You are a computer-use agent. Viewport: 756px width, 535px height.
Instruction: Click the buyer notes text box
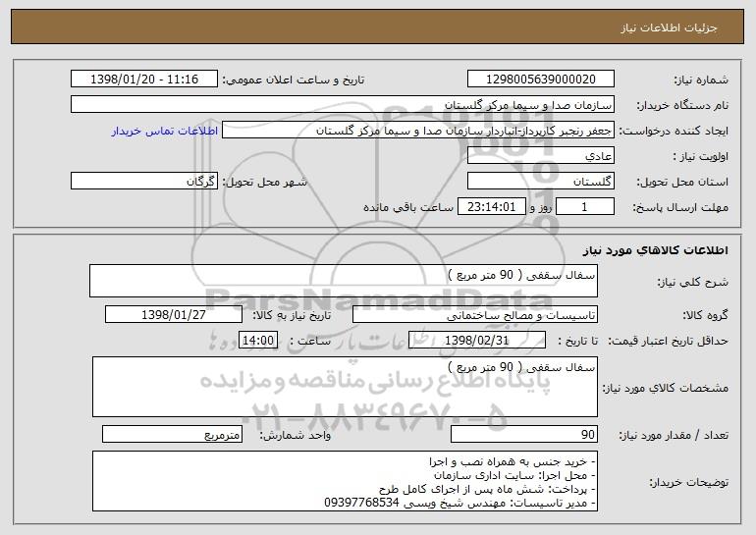[345, 481]
